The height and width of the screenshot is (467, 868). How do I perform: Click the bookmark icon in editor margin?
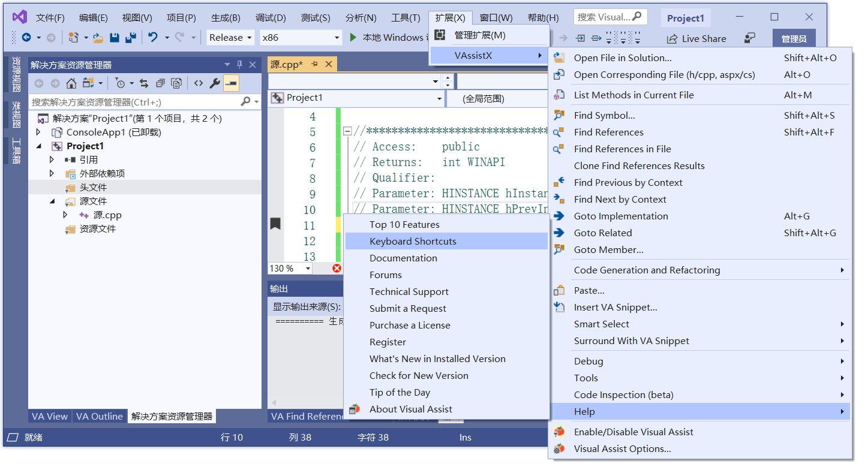(x=275, y=224)
